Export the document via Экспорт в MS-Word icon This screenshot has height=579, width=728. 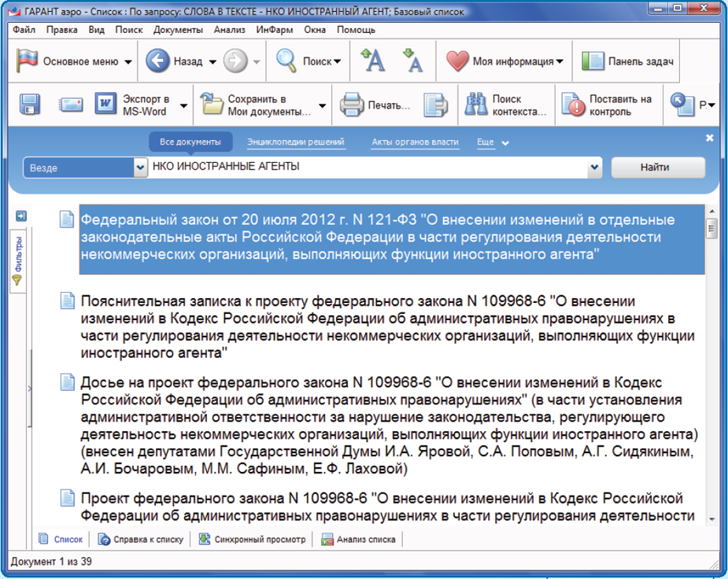[x=106, y=101]
